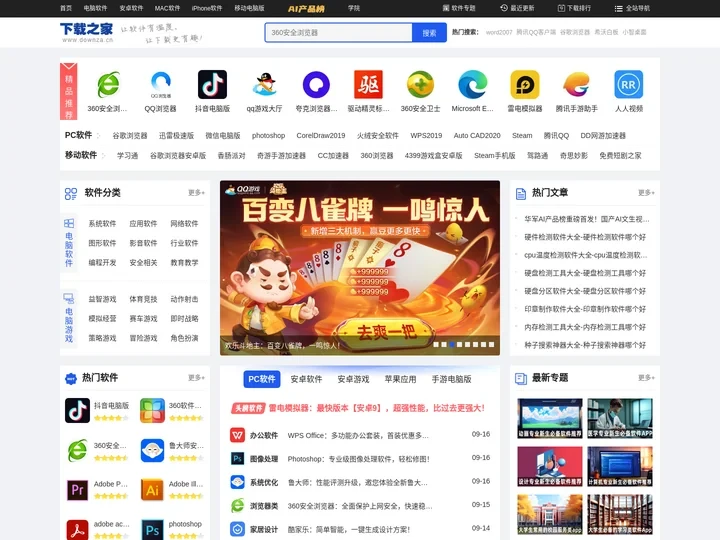Open article 印章制作软件大全-印章制作软件哪个好

(585, 309)
